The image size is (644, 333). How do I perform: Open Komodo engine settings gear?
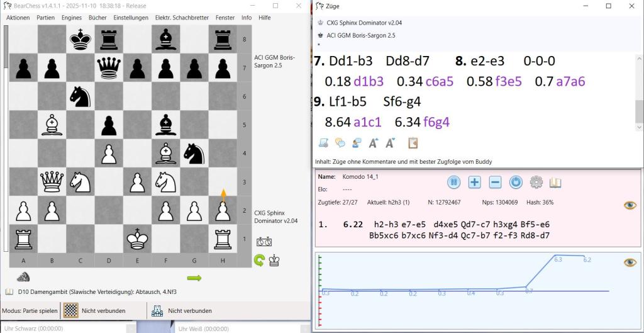click(x=536, y=183)
